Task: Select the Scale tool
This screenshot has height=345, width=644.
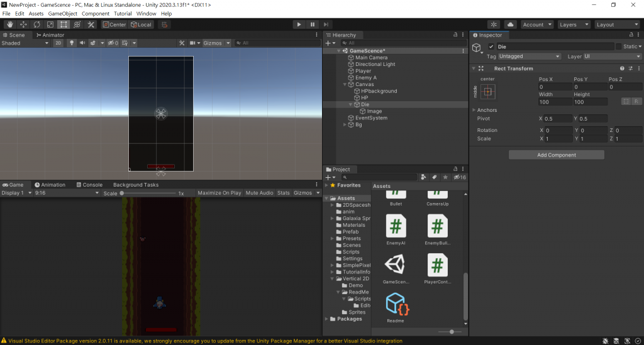Action: coord(50,25)
